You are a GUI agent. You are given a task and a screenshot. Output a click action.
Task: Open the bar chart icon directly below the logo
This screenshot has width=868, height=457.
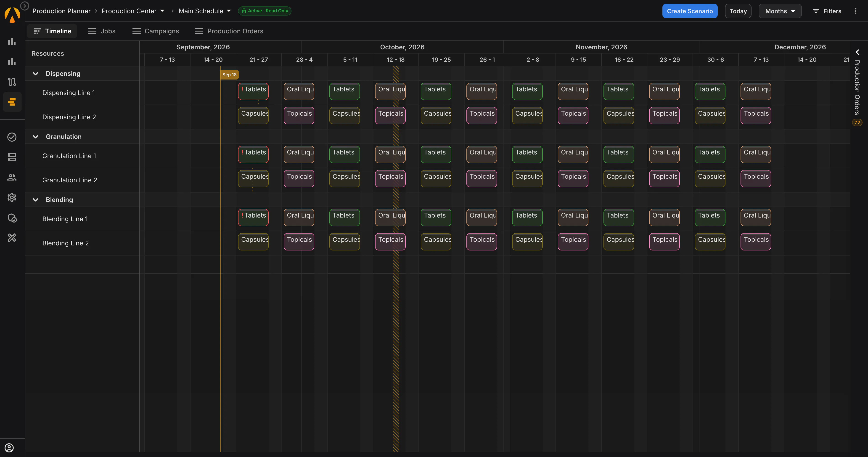(x=12, y=41)
